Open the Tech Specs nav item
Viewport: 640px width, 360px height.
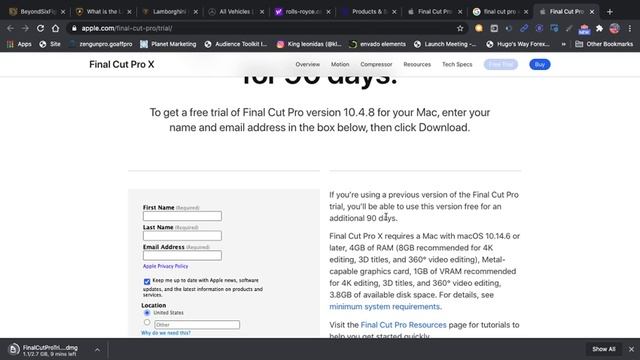click(x=457, y=64)
